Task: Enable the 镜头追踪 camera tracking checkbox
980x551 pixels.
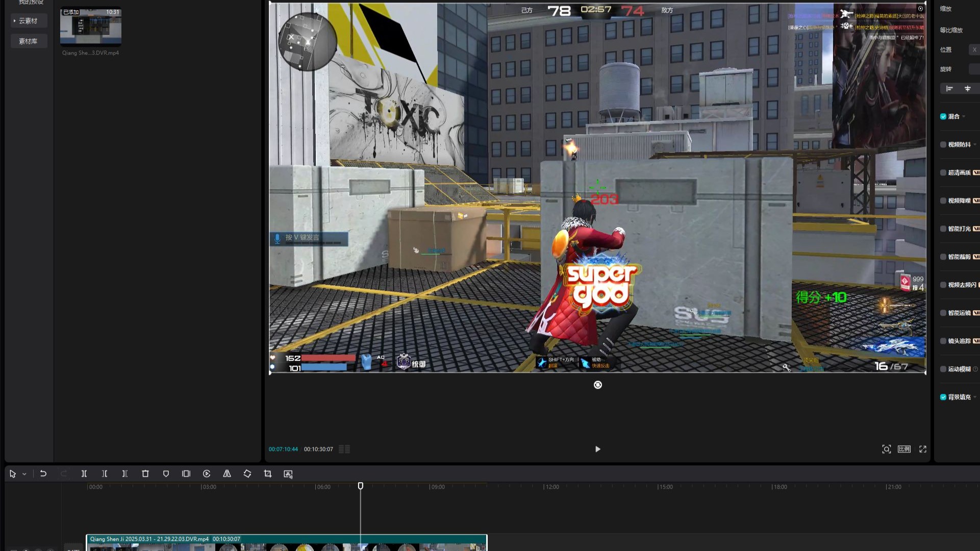Action: (x=943, y=341)
